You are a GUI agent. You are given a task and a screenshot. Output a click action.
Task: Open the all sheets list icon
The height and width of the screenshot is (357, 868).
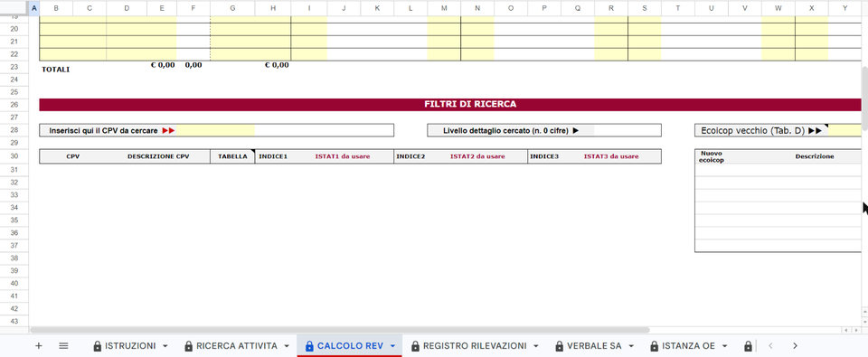pos(63,346)
